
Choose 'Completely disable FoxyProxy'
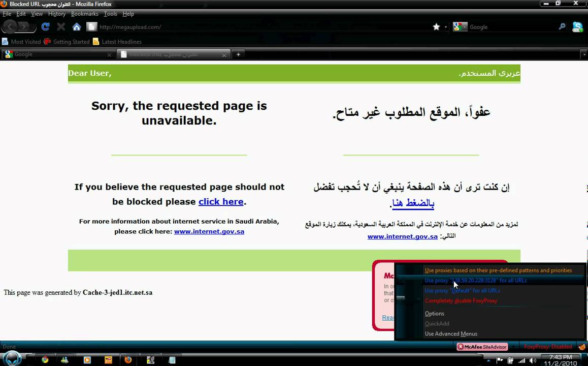pos(461,301)
